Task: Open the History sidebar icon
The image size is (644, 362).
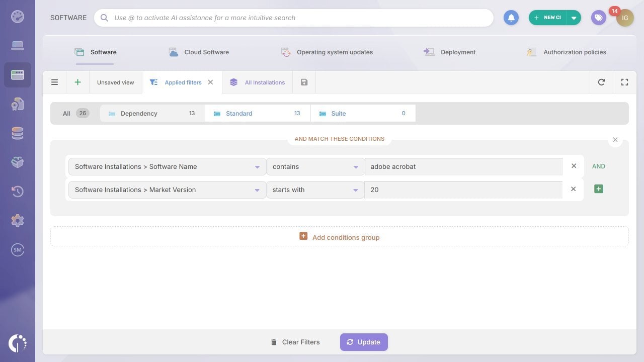Action: pos(18,191)
